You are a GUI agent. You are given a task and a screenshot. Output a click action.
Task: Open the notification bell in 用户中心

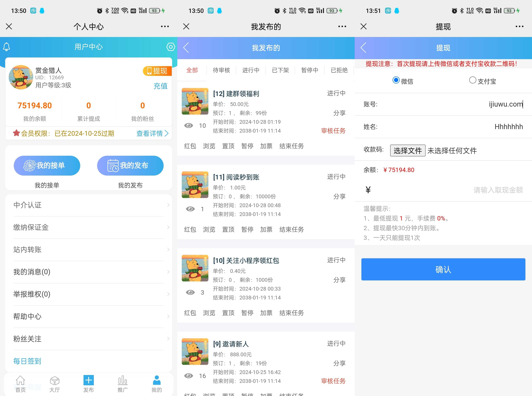pos(6,47)
